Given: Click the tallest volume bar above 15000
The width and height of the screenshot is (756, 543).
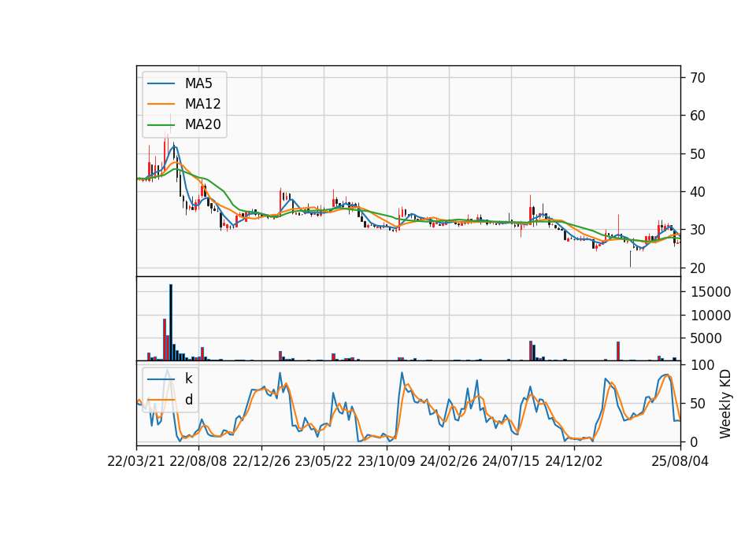Looking at the screenshot, I should tap(171, 323).
